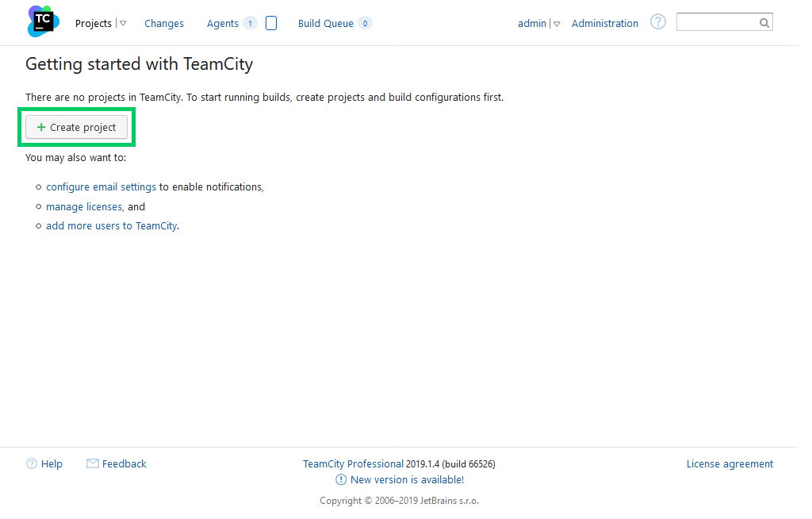Expand the Projects dropdown arrow
This screenshot has width=812, height=519.
[x=124, y=24]
